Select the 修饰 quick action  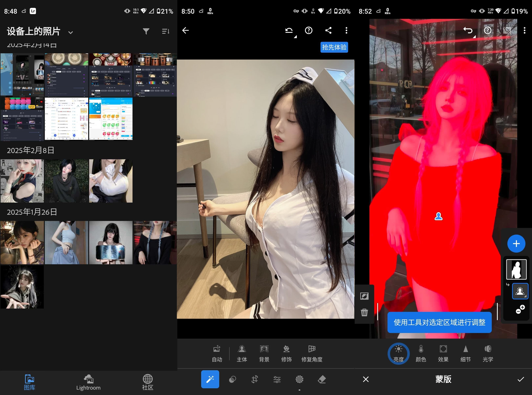point(286,354)
